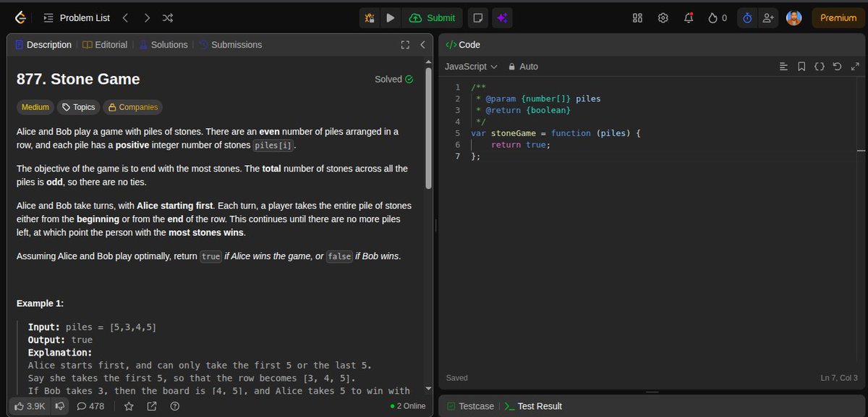
Task: Share the problem link icon
Action: point(152,406)
